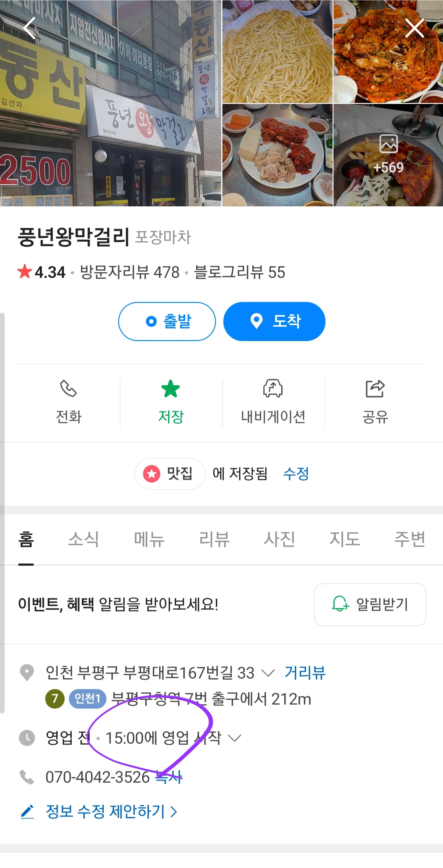Click the 맛집 saved list chip

click(170, 473)
